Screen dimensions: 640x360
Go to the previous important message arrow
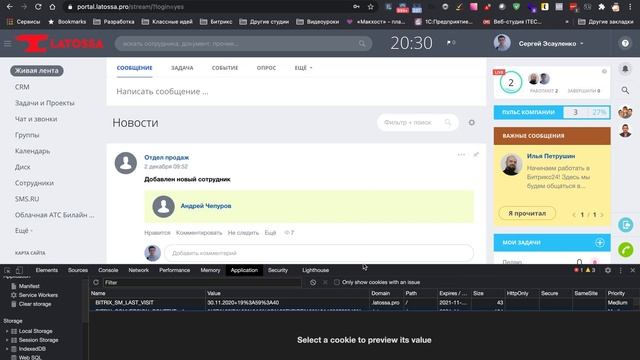click(574, 215)
